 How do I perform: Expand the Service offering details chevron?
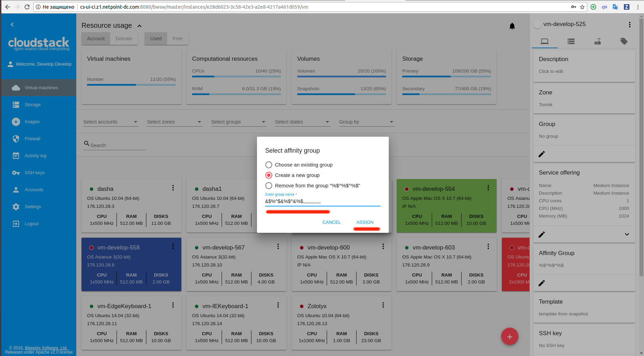[x=627, y=235]
